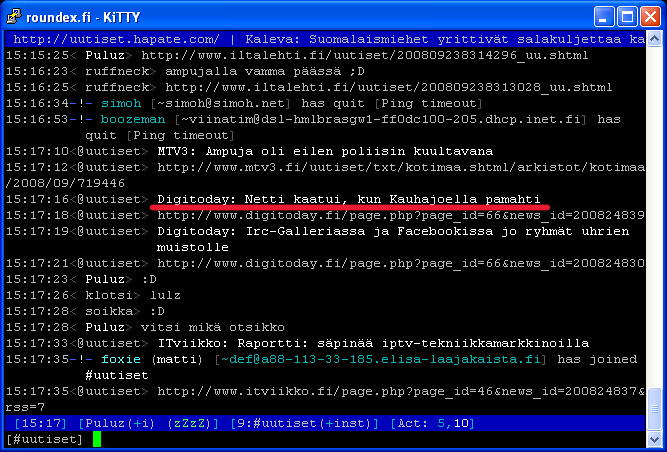Click the vertical scrollbar thumb
This screenshot has width=667, height=452.
655,401
